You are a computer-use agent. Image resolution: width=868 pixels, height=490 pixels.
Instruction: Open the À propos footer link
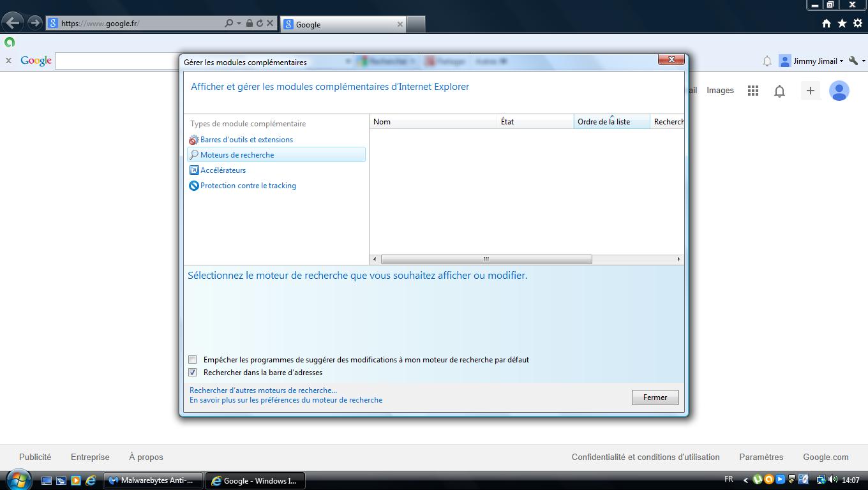click(146, 457)
